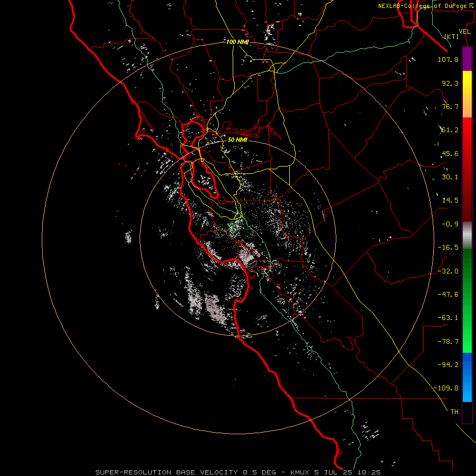
Task: Click the 92.3 velocity scale value
Action: (450, 83)
